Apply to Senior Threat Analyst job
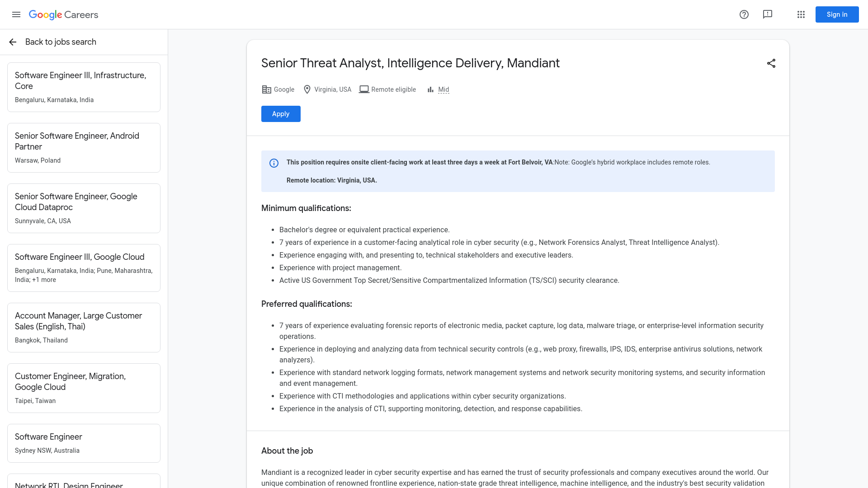868x488 pixels. pos(281,114)
